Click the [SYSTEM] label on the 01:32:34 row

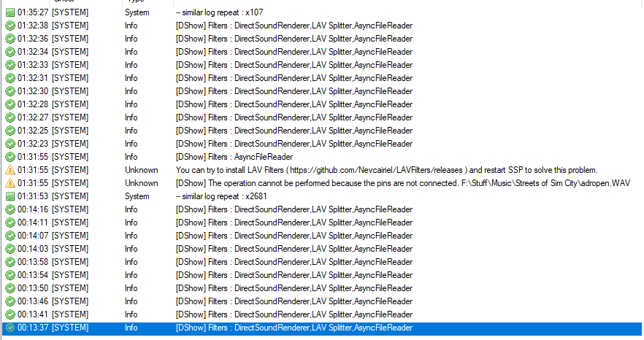pos(70,52)
